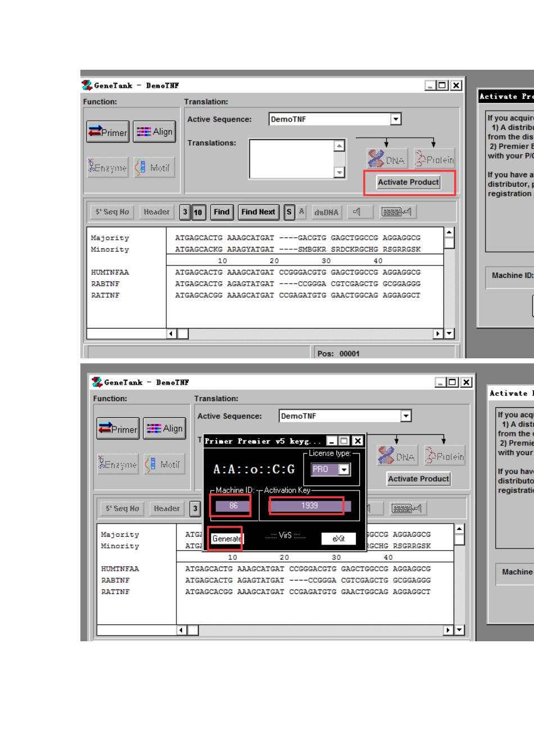
Task: Toggle the 10-base grouping button
Action: click(198, 212)
